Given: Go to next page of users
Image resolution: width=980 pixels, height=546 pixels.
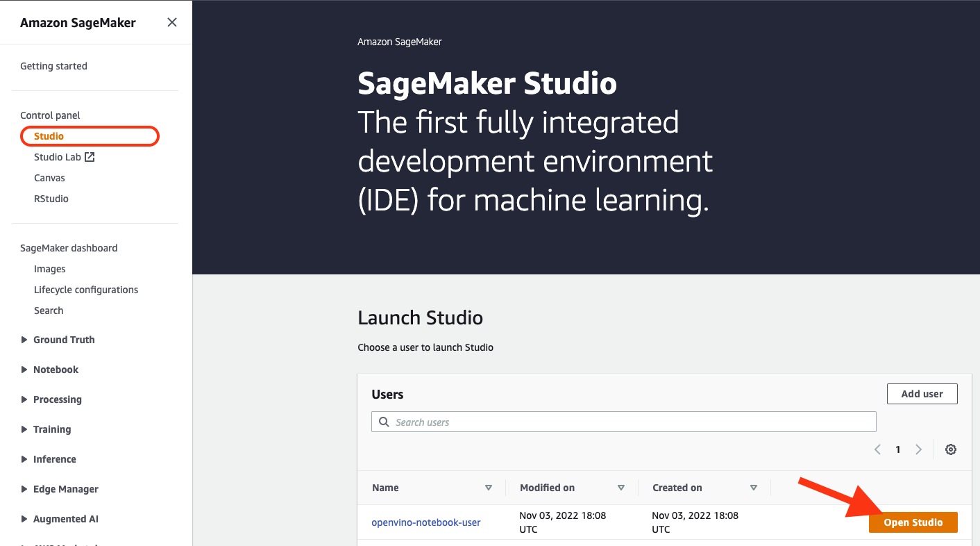Looking at the screenshot, I should point(918,449).
